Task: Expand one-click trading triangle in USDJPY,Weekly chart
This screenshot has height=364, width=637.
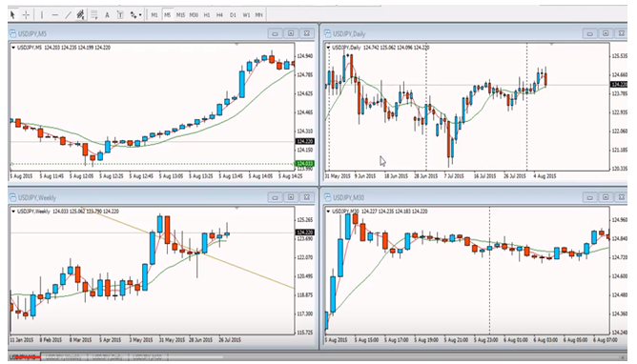Action: (13, 212)
